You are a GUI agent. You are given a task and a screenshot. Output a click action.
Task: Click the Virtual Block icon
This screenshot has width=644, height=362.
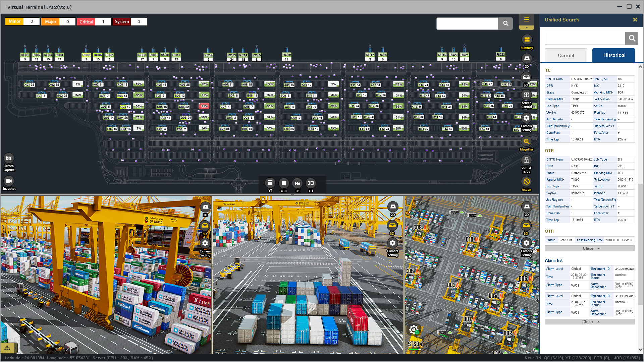[526, 161]
